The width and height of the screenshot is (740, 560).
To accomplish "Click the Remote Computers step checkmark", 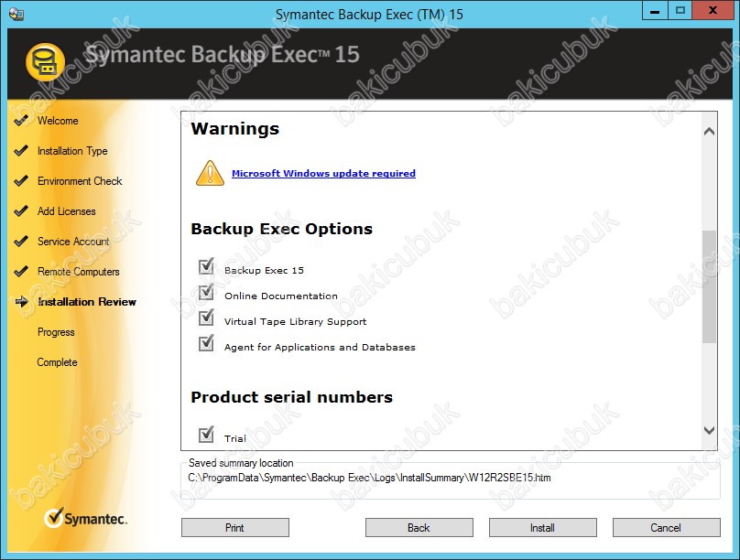I will point(21,272).
